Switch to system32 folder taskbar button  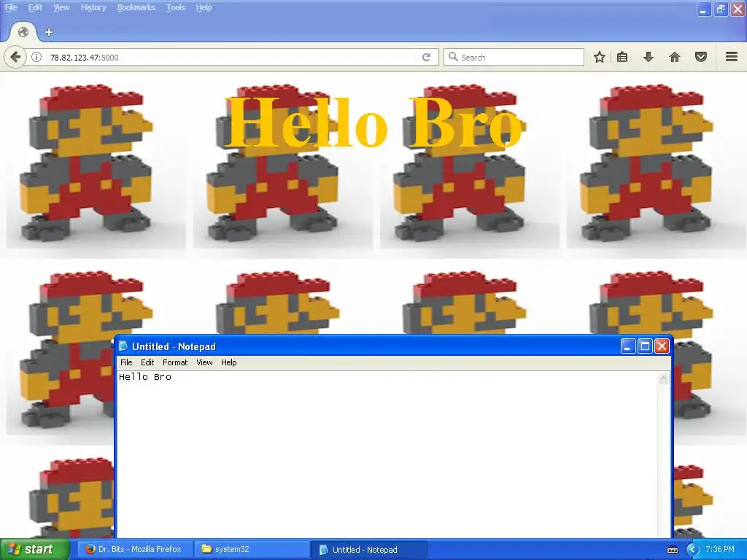[x=252, y=550]
